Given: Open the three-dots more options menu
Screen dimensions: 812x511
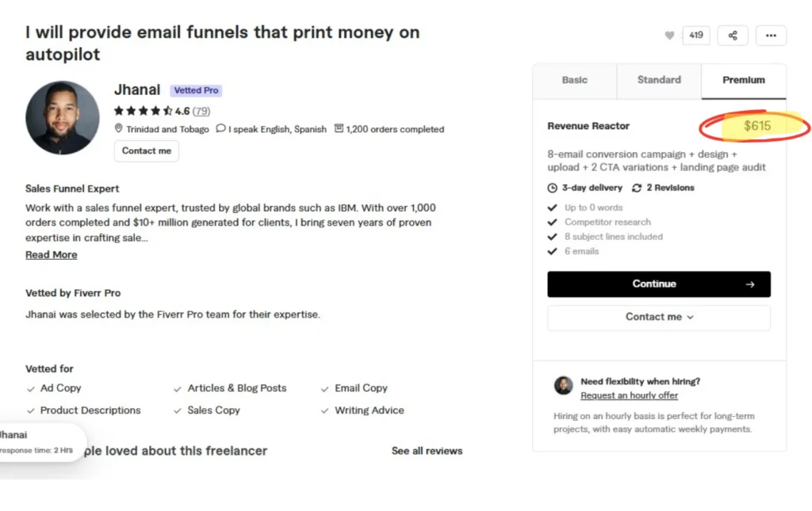Looking at the screenshot, I should pyautogui.click(x=771, y=36).
